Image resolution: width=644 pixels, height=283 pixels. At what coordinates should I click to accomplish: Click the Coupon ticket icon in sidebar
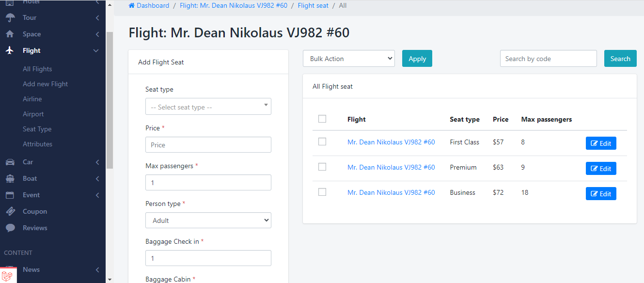point(10,211)
